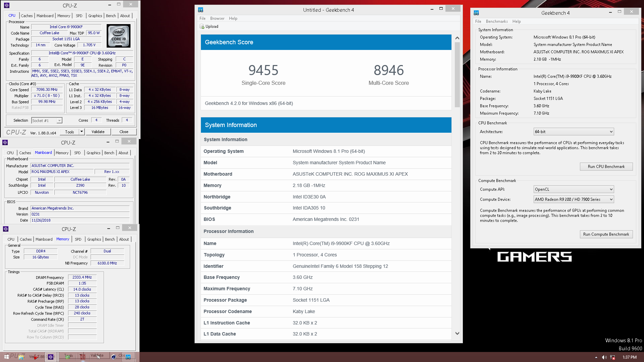Viewport: 644px width, 362px height.
Task: Click Geekbench 4.2.0 for Windows x86 text
Action: click(x=249, y=103)
